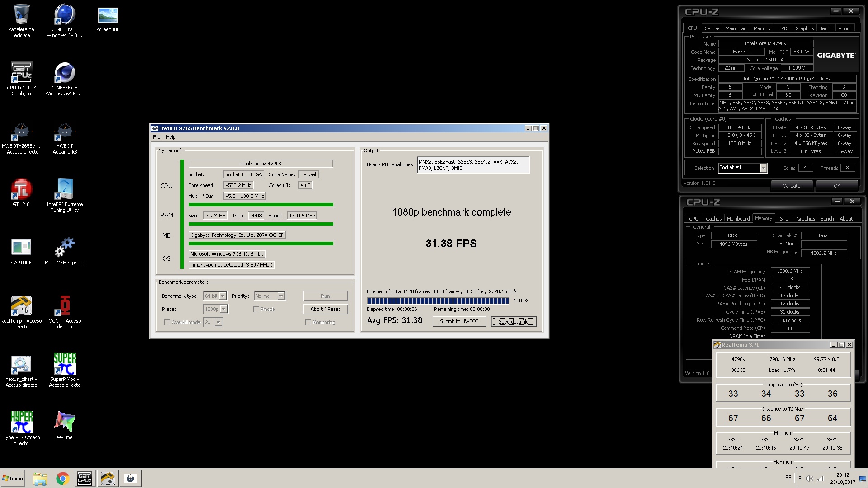Viewport: 868px width, 488px height.
Task: Select the CPUID CPU-Z Gigabyte desktop icon
Action: pos(21,78)
